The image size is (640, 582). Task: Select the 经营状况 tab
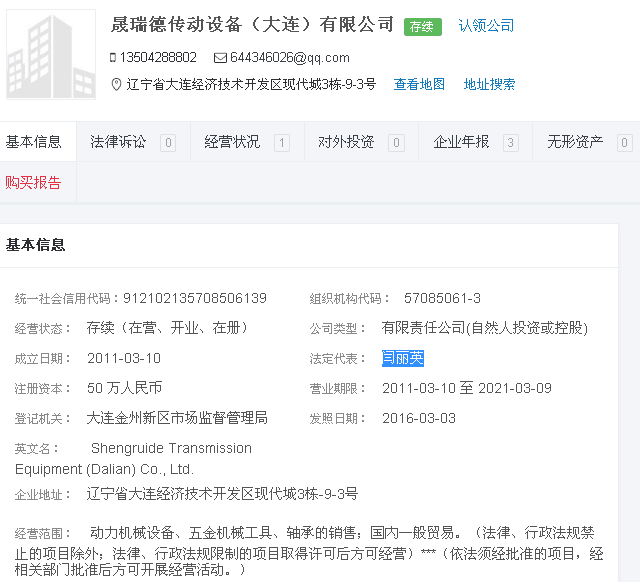point(232,142)
